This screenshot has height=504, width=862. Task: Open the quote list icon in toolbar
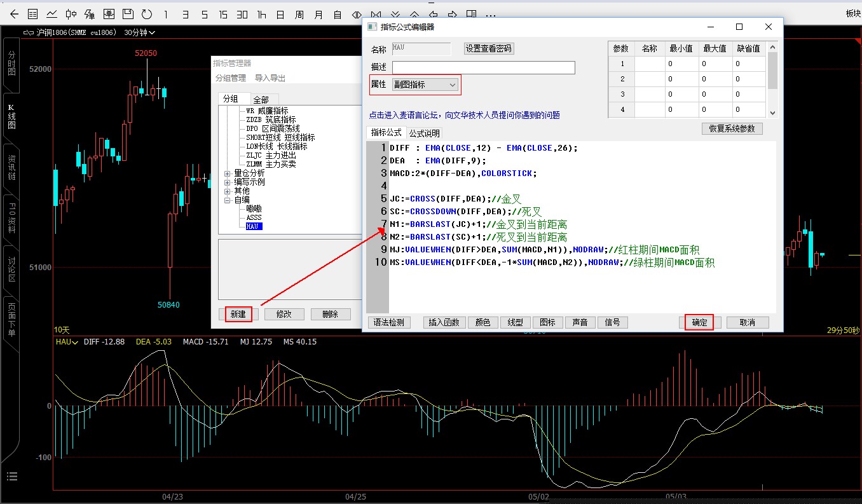click(33, 14)
